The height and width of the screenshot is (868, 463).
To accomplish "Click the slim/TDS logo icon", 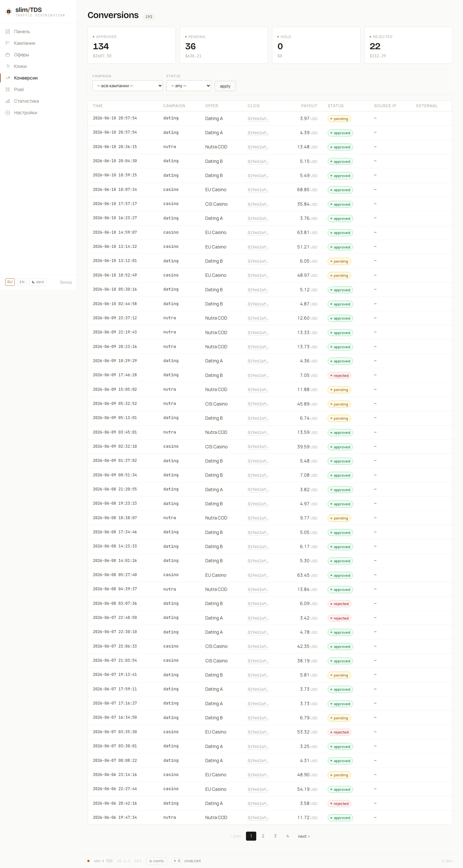I will point(9,12).
